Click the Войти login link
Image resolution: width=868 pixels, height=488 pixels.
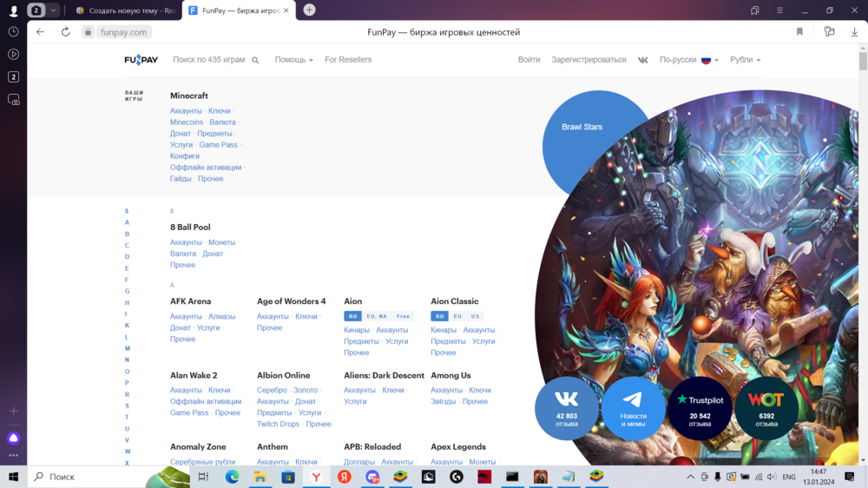[529, 60]
